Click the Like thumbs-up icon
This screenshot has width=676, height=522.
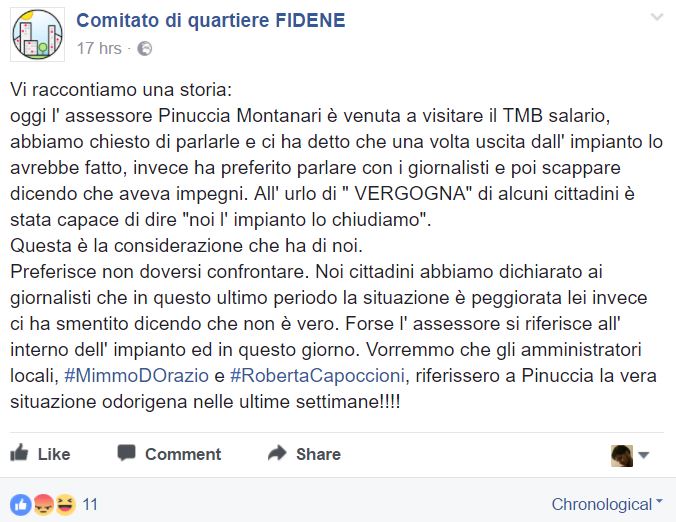point(19,453)
